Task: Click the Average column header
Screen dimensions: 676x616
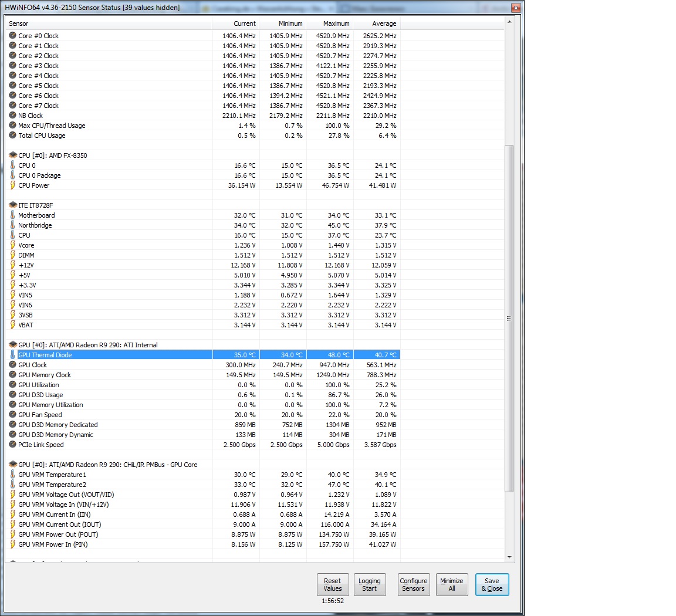Action: pyautogui.click(x=377, y=23)
